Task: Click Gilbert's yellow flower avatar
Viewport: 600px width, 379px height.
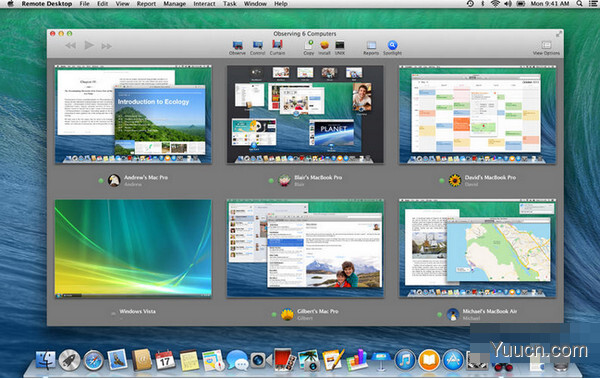Action: click(x=287, y=314)
